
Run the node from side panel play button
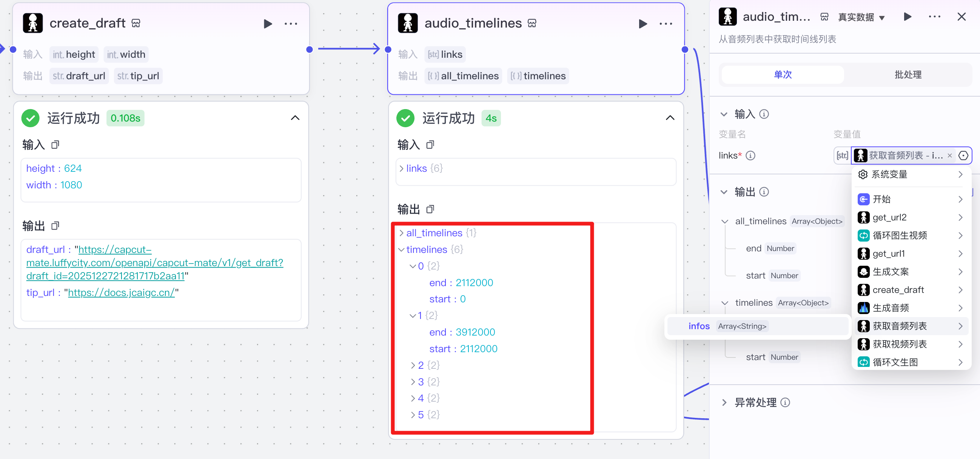pos(908,17)
